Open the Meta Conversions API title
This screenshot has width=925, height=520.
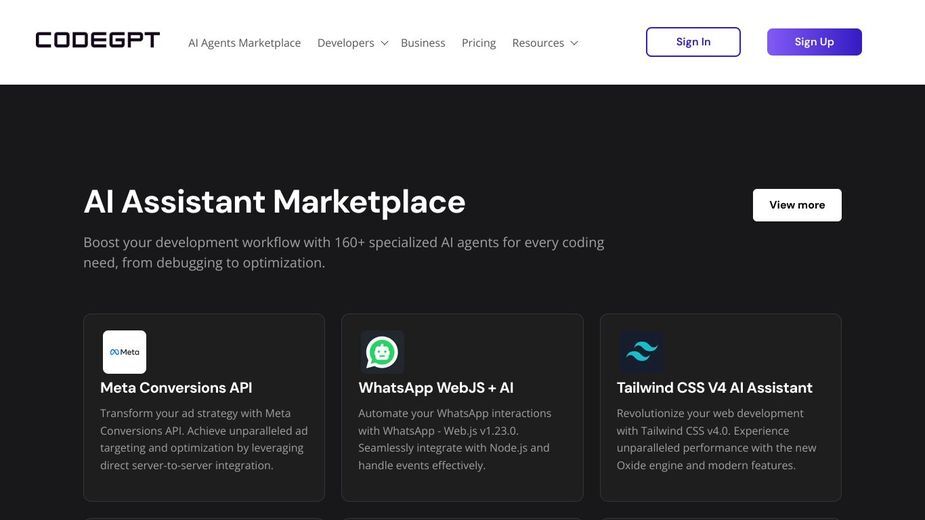point(176,388)
